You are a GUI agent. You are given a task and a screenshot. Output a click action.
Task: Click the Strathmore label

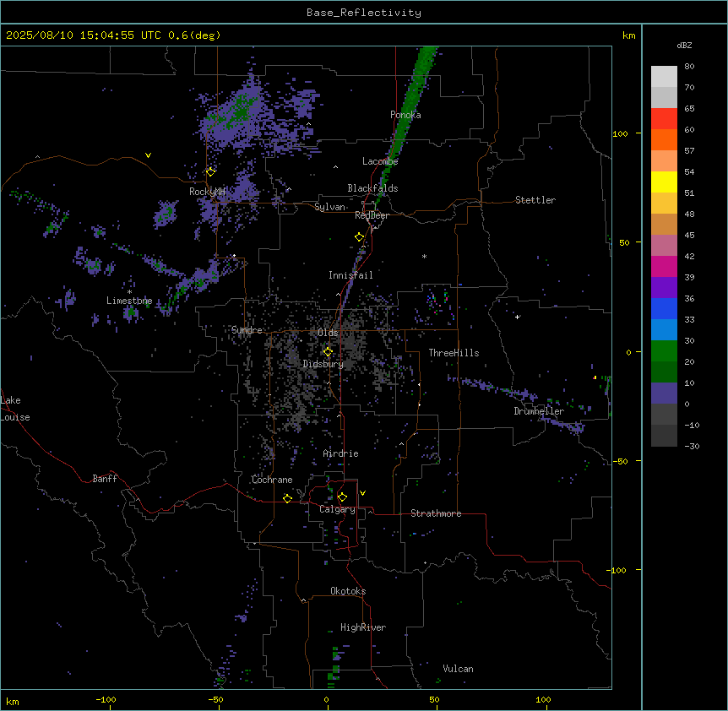point(436,513)
